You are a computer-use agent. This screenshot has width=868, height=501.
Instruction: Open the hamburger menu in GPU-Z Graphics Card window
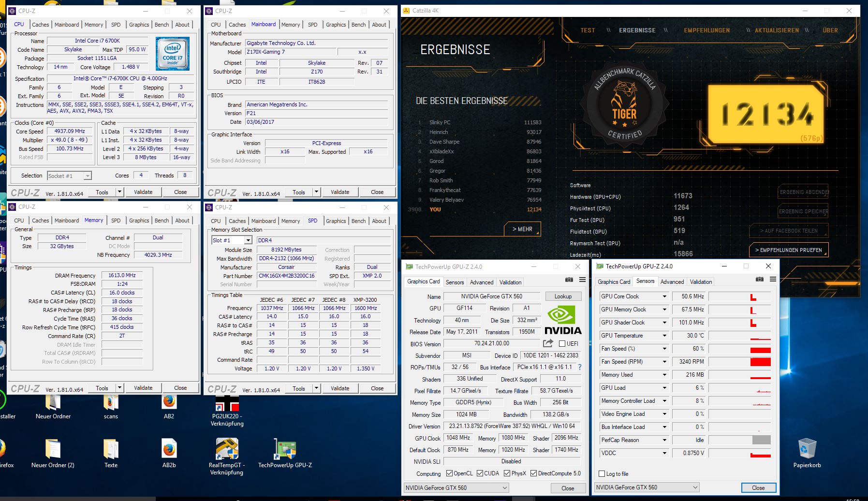(x=582, y=280)
